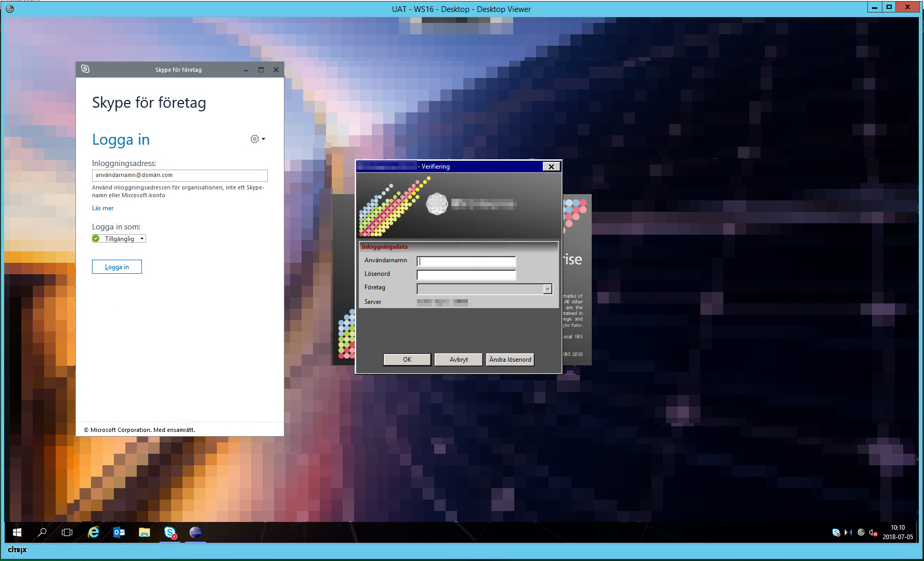Focus the Lösenord password field
Image resolution: width=924 pixels, height=561 pixels.
(x=466, y=275)
